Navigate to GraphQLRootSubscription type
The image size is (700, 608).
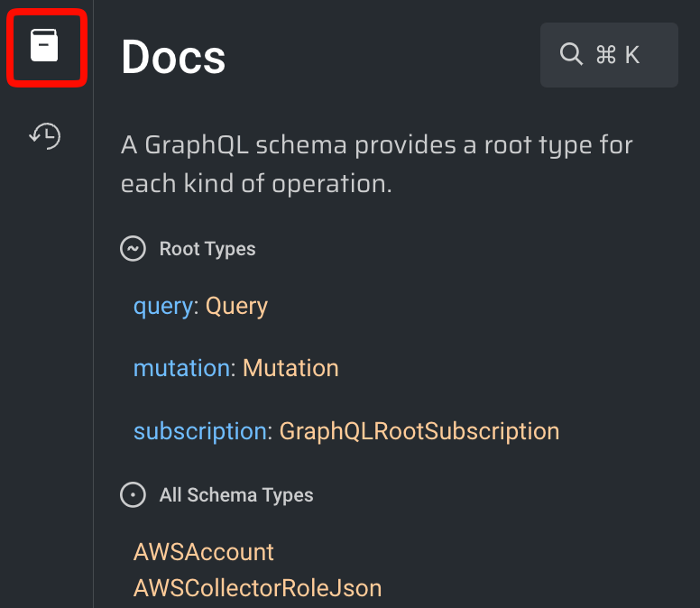click(x=419, y=431)
